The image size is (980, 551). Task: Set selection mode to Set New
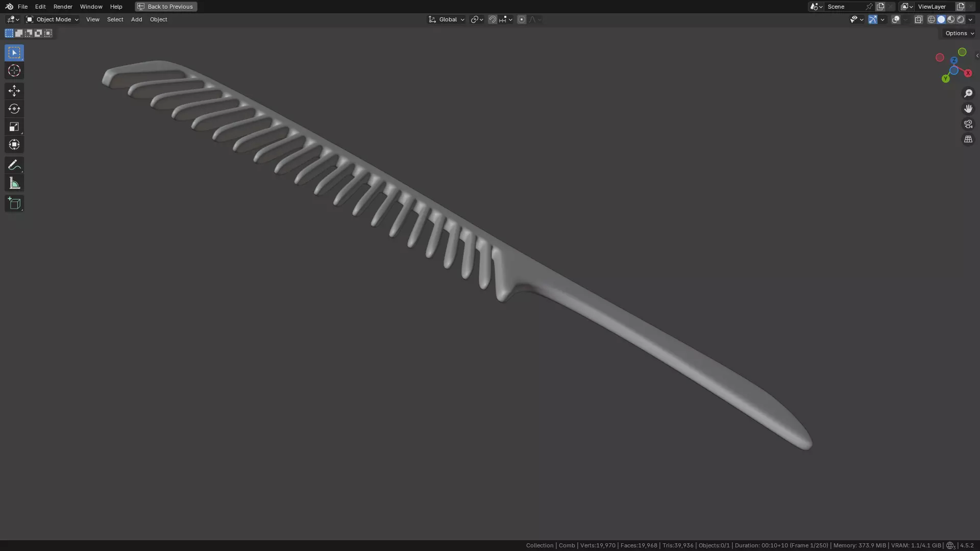pos(9,33)
